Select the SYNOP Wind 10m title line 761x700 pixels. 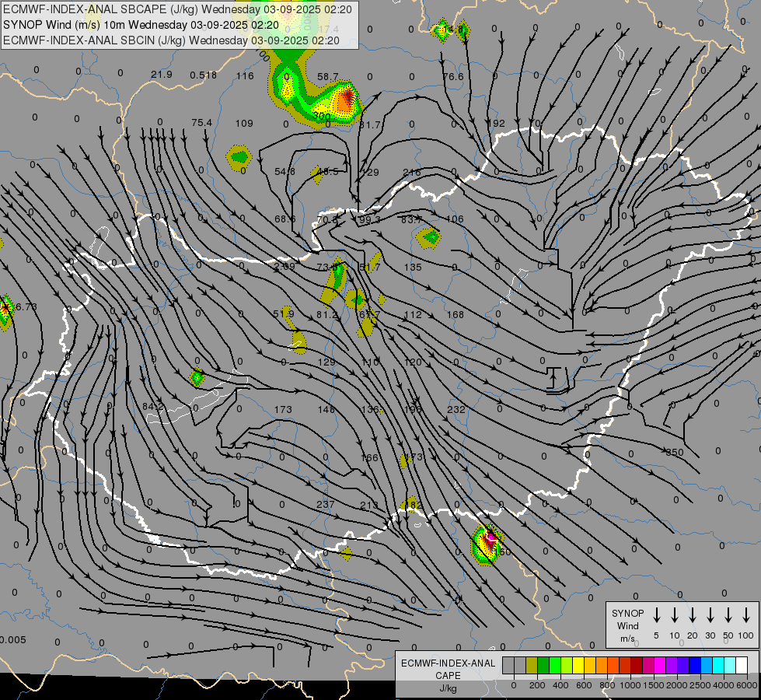click(141, 25)
